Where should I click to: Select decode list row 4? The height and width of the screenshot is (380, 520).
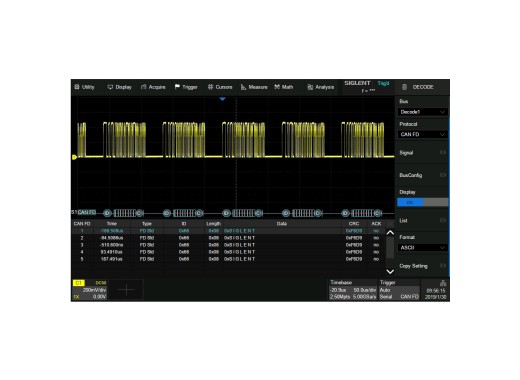point(228,252)
